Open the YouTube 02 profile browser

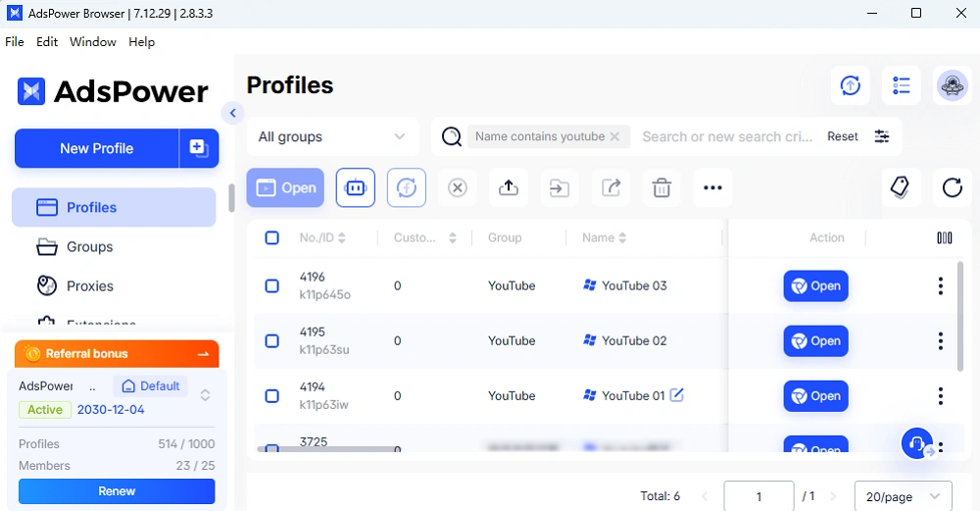[x=815, y=341]
